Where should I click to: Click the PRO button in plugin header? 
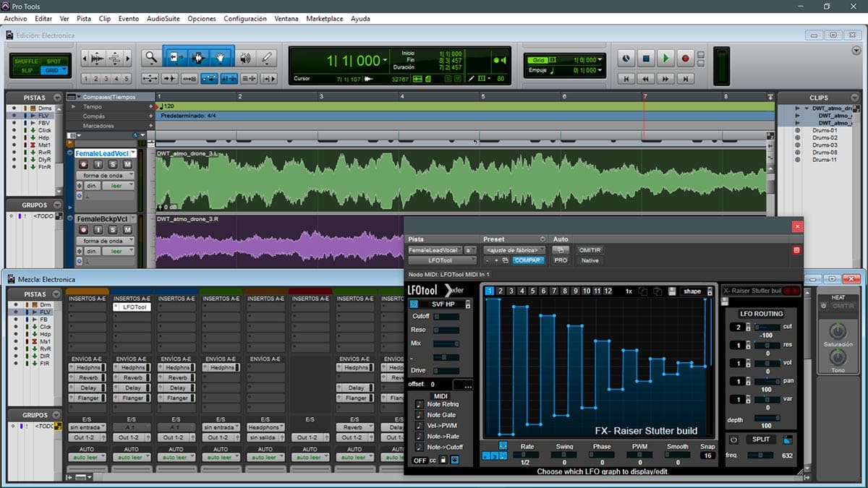[x=561, y=260]
